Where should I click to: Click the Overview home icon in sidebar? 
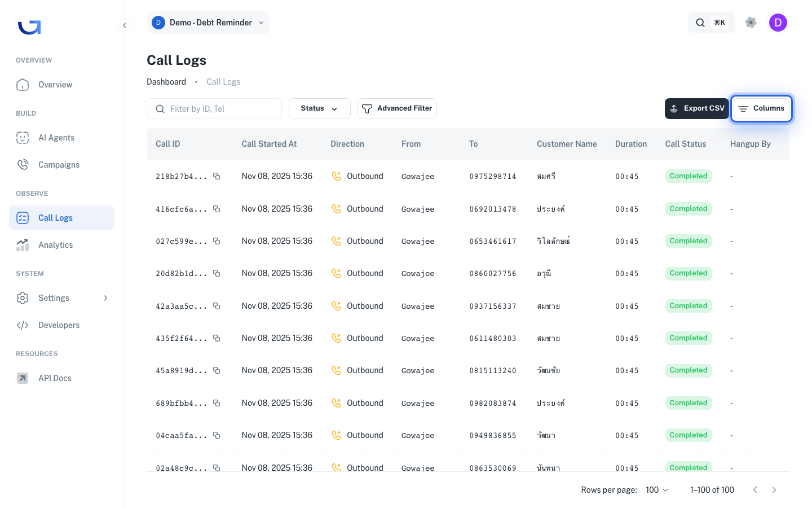pyautogui.click(x=23, y=85)
